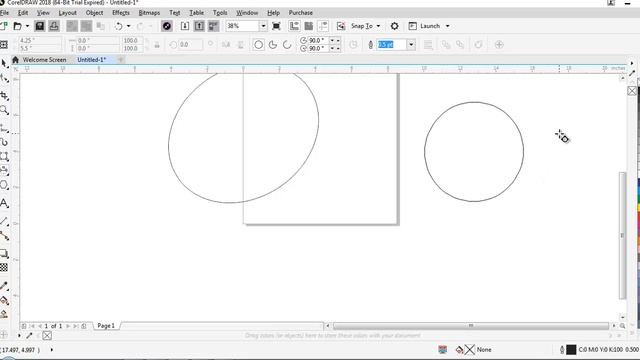The width and height of the screenshot is (640, 360).
Task: Open the Object menu
Action: (94, 13)
